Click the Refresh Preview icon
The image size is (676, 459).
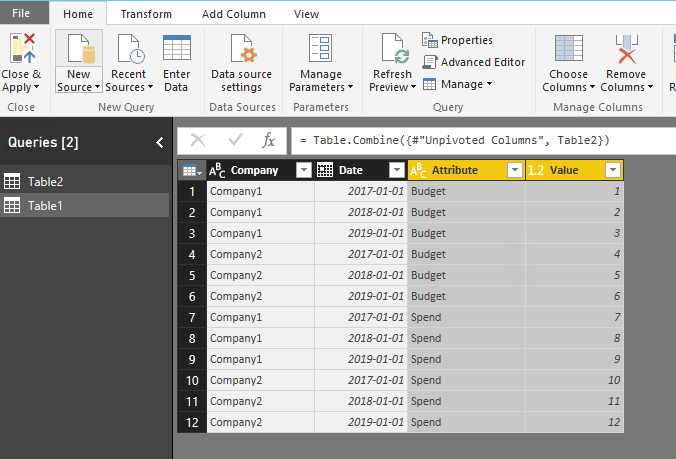point(395,48)
